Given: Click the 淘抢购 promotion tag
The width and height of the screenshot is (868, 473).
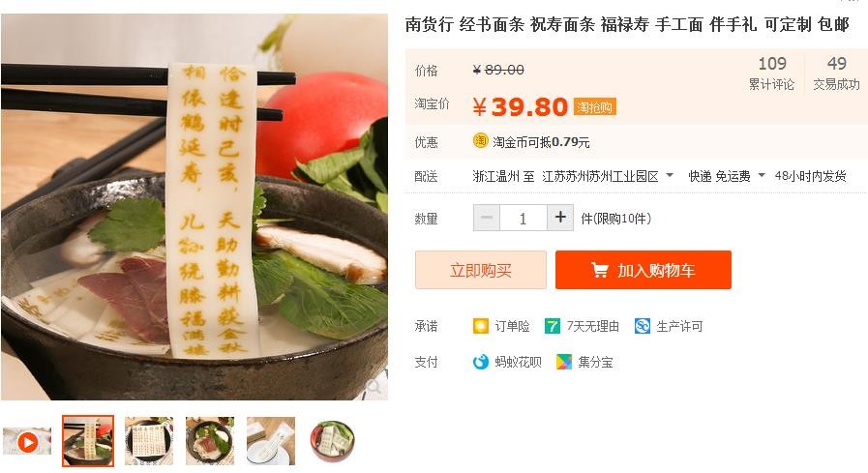Looking at the screenshot, I should 594,106.
